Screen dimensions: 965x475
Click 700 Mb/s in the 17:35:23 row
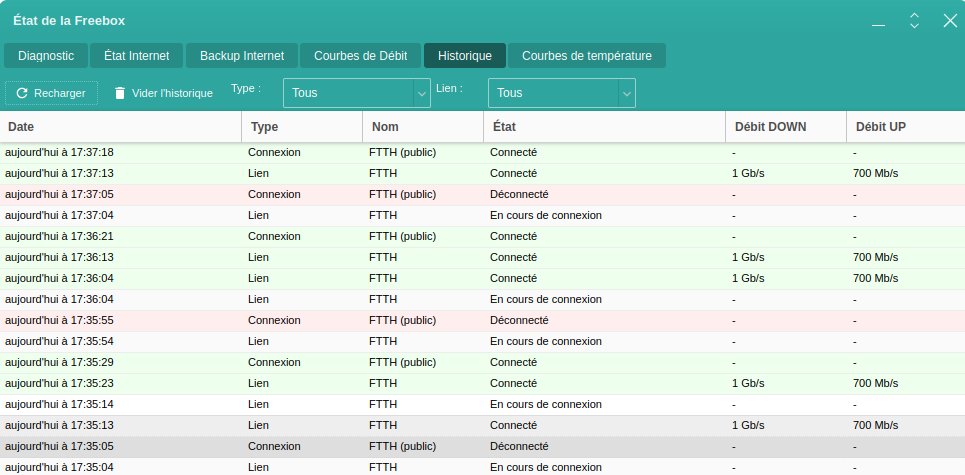876,383
